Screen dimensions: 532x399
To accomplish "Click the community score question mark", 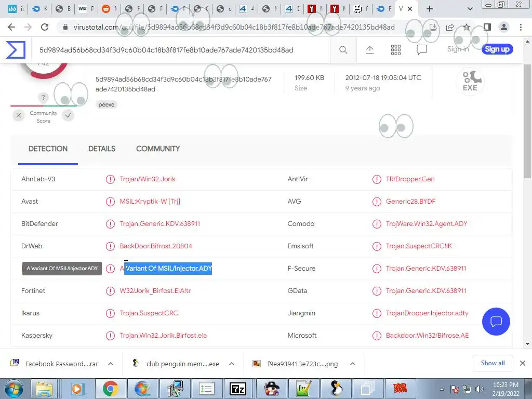I will pos(43,98).
